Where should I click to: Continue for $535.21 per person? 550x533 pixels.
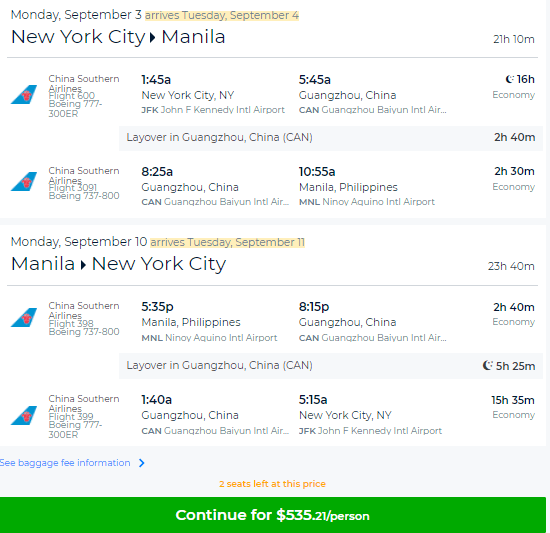[x=273, y=515]
